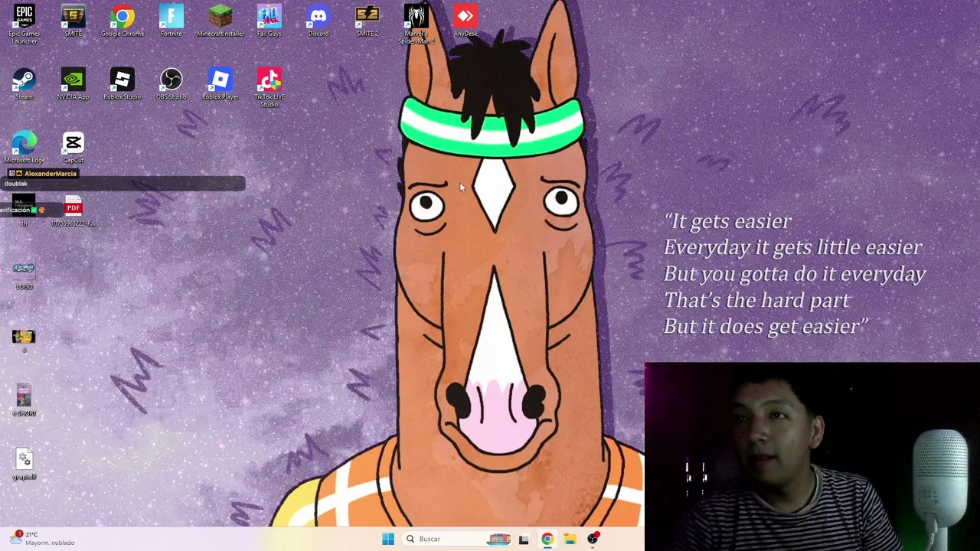Open the Roblox Studio desktop icon

click(x=122, y=84)
